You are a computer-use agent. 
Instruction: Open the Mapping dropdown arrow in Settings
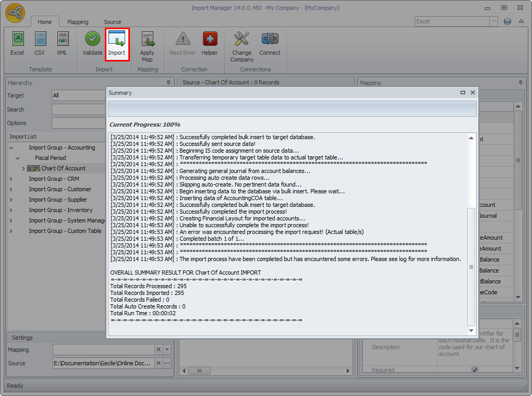[167, 350]
